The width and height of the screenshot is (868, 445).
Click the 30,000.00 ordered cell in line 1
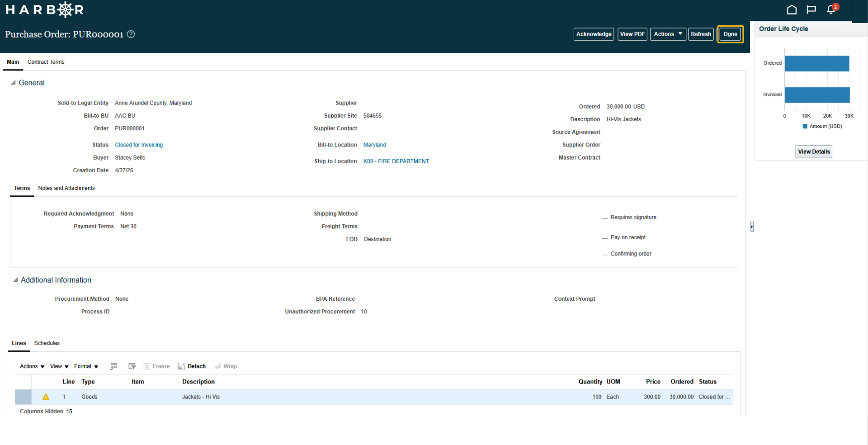click(x=682, y=397)
